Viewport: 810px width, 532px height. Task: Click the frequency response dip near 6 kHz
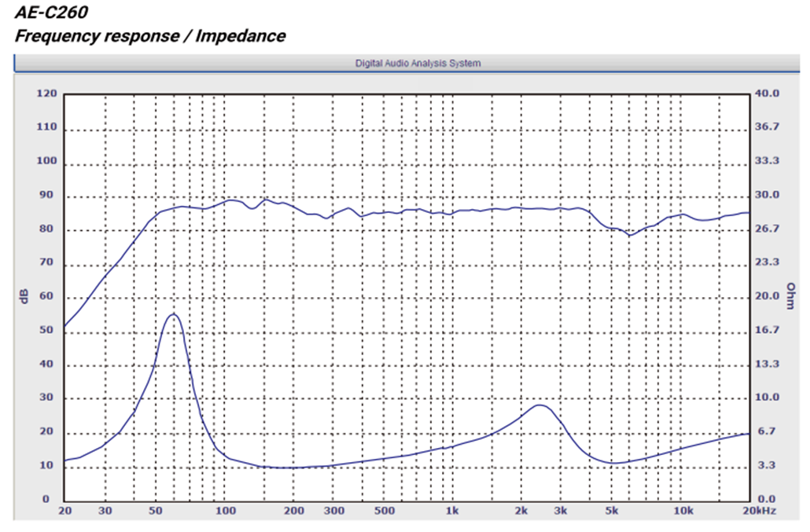click(629, 234)
